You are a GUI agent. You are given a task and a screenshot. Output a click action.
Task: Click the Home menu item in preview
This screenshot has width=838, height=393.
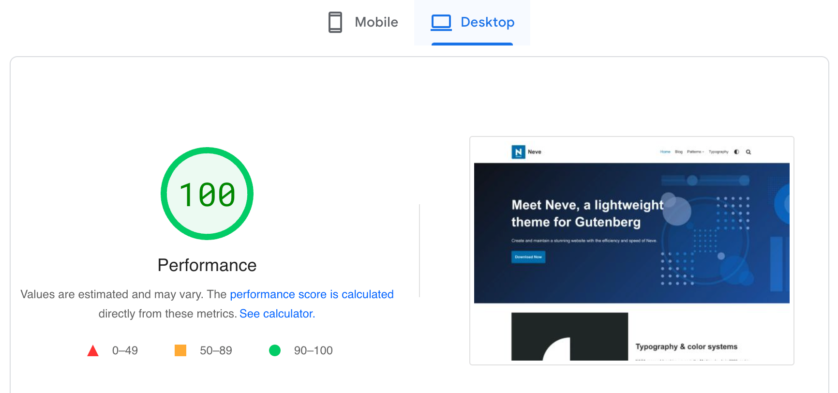pos(665,152)
